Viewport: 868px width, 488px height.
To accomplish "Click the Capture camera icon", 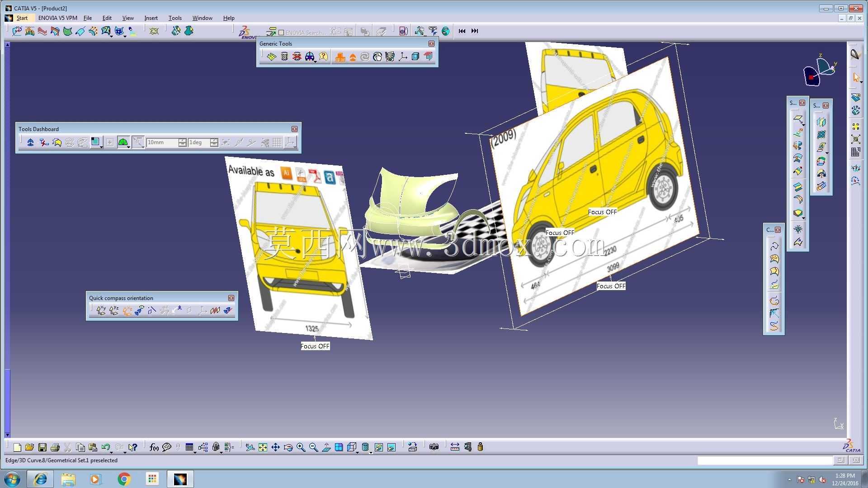I will [x=434, y=447].
